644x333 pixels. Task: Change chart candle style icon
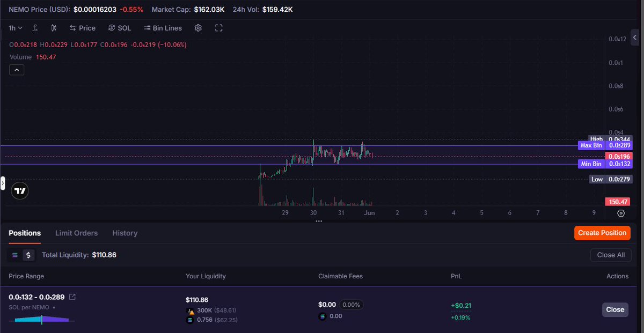tap(54, 28)
